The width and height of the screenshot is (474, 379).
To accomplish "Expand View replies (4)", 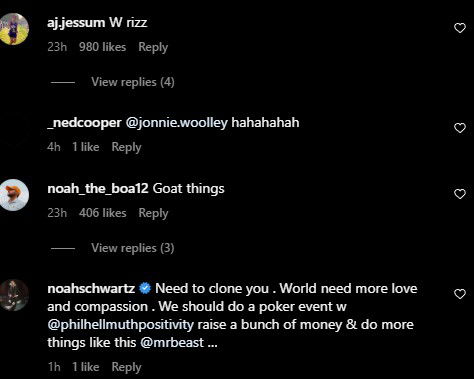I will pyautogui.click(x=133, y=82).
